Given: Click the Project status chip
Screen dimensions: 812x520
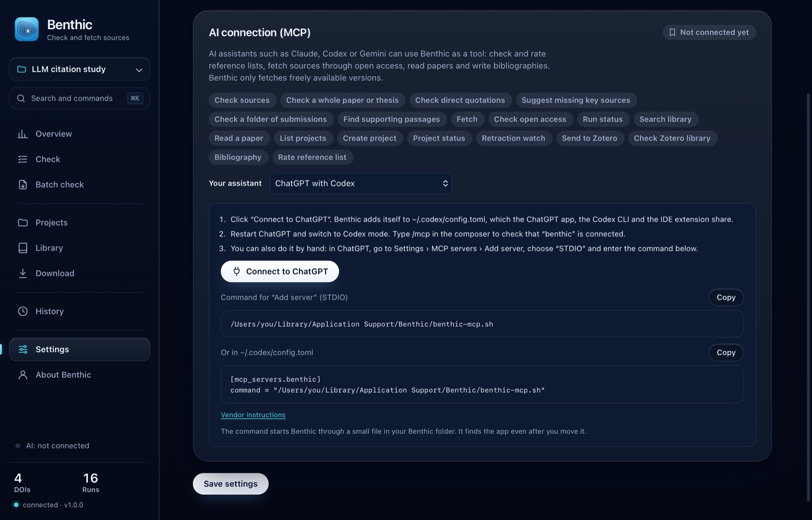Looking at the screenshot, I should tap(439, 138).
